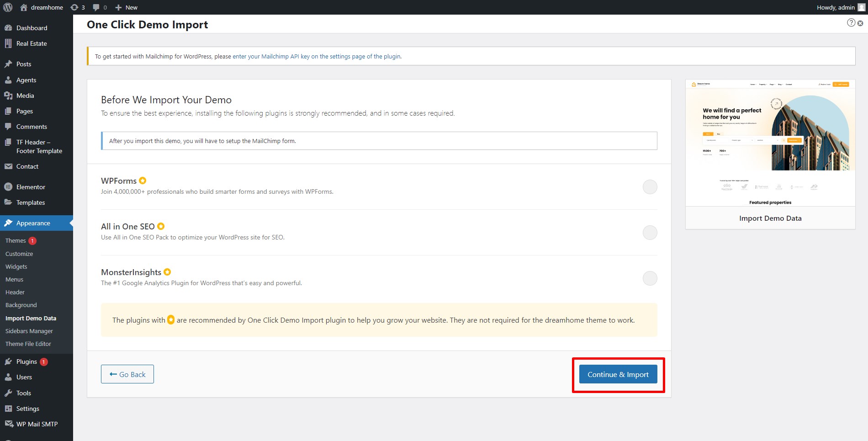
Task: Click the WP Mail SMTP icon
Action: point(9,424)
